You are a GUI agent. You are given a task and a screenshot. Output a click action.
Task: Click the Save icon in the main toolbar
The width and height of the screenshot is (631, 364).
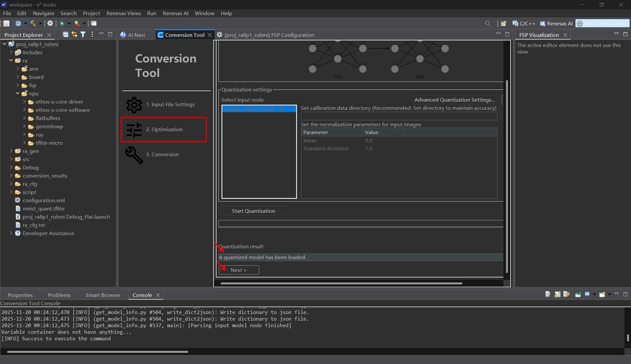(6, 23)
